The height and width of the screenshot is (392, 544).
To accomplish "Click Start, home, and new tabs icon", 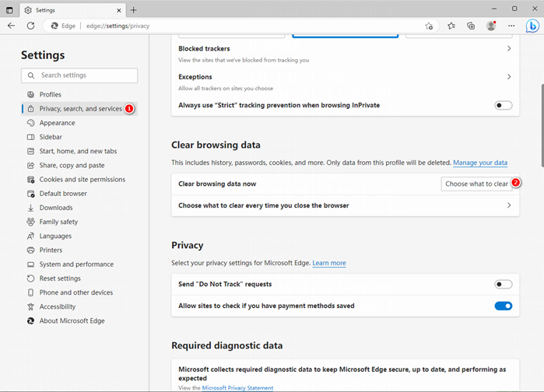I will pyautogui.click(x=30, y=151).
